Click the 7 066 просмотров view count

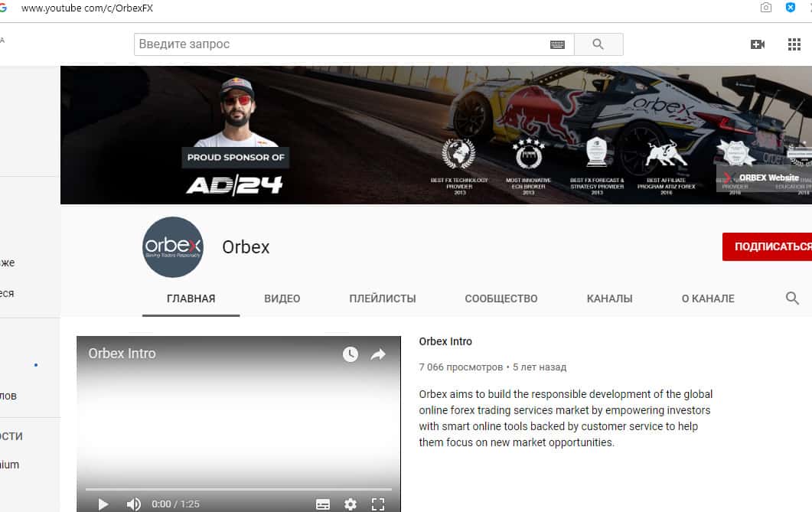pos(461,367)
